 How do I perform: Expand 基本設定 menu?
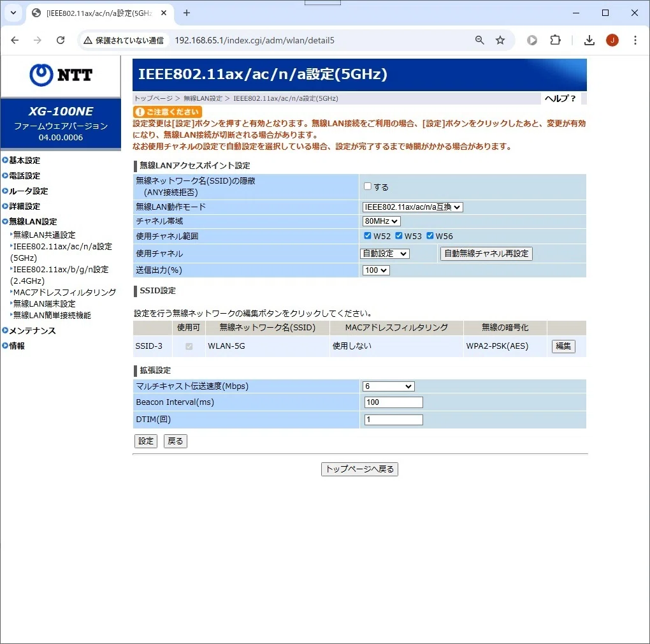(24, 160)
